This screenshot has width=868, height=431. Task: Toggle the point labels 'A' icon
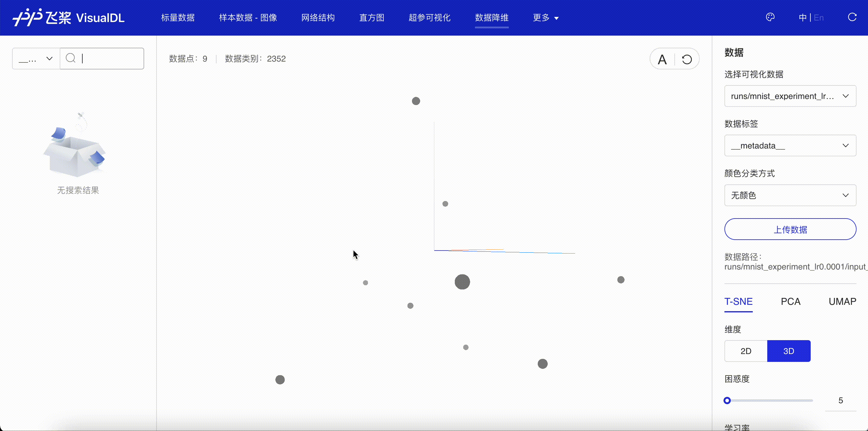[662, 59]
